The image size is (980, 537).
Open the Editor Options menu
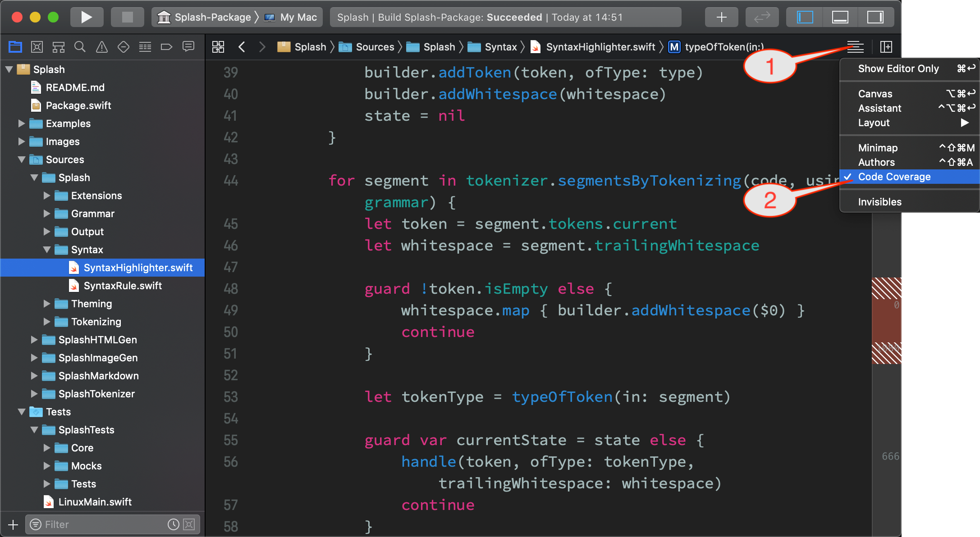[x=855, y=47]
